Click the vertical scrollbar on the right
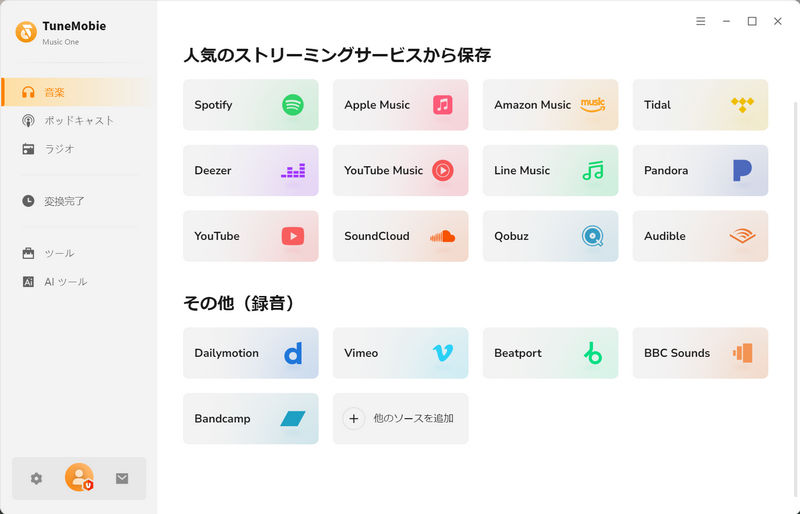This screenshot has width=800, height=514. point(796,299)
